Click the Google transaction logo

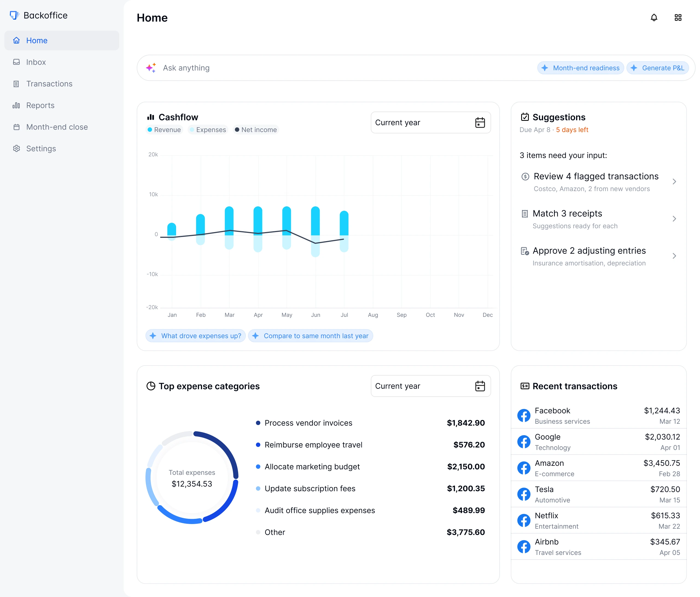click(x=524, y=442)
